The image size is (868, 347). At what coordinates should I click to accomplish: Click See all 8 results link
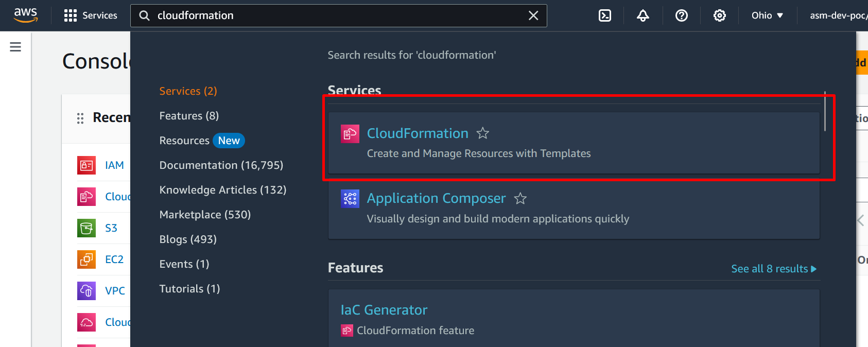(x=774, y=269)
